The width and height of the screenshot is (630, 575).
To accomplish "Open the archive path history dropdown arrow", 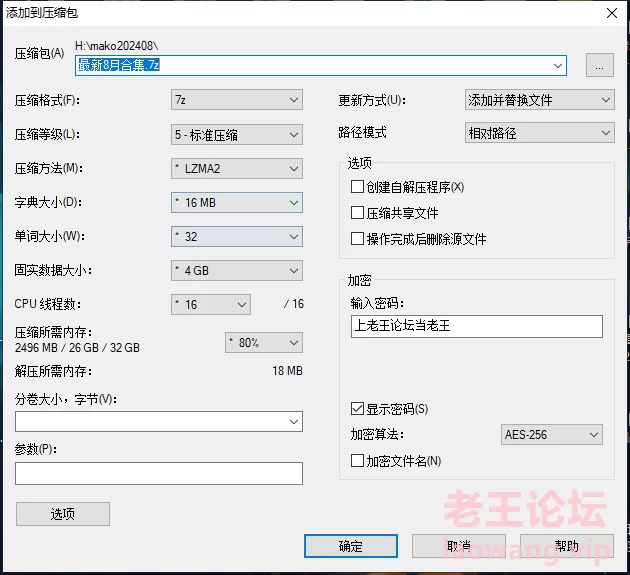I will (558, 65).
